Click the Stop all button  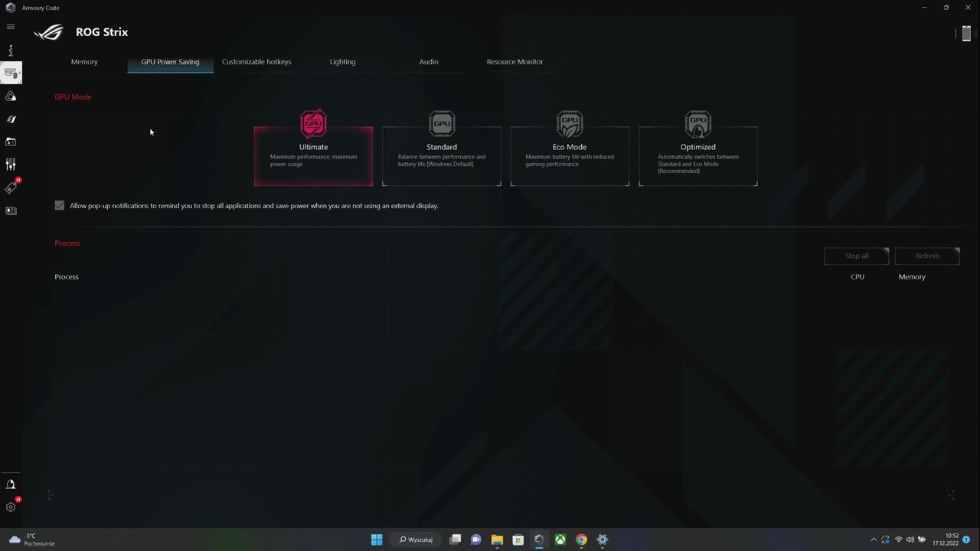pyautogui.click(x=857, y=256)
